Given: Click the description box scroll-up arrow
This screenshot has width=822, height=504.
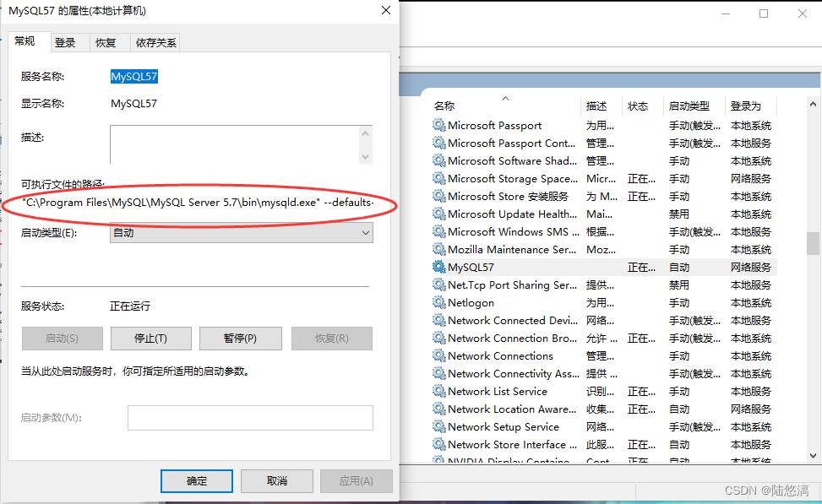Looking at the screenshot, I should 366,133.
